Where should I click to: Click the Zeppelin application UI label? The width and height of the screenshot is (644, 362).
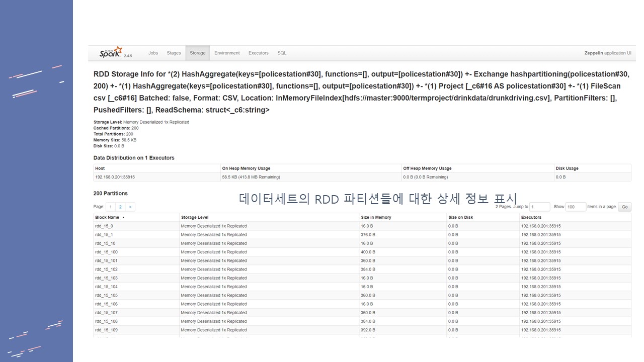coord(608,53)
